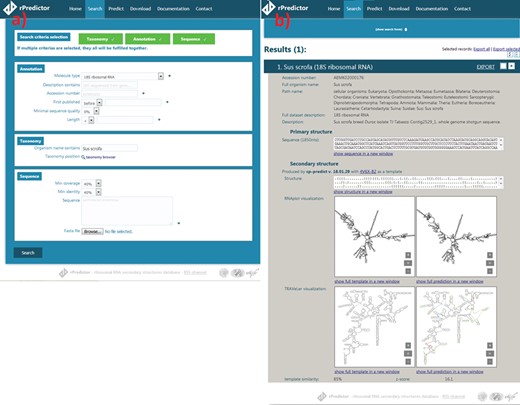Image resolution: width=520 pixels, height=405 pixels.
Task: Reset zoom on RNAplot template image
Action: click(x=408, y=263)
